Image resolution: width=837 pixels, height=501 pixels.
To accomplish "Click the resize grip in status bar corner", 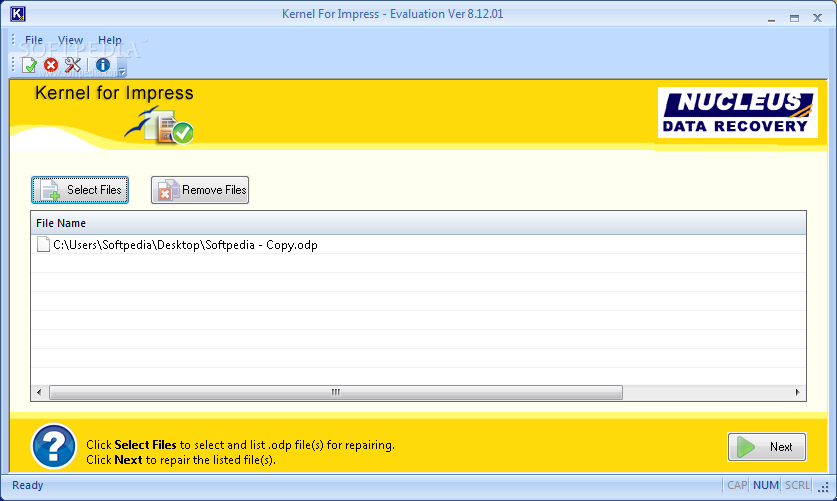I will point(824,487).
